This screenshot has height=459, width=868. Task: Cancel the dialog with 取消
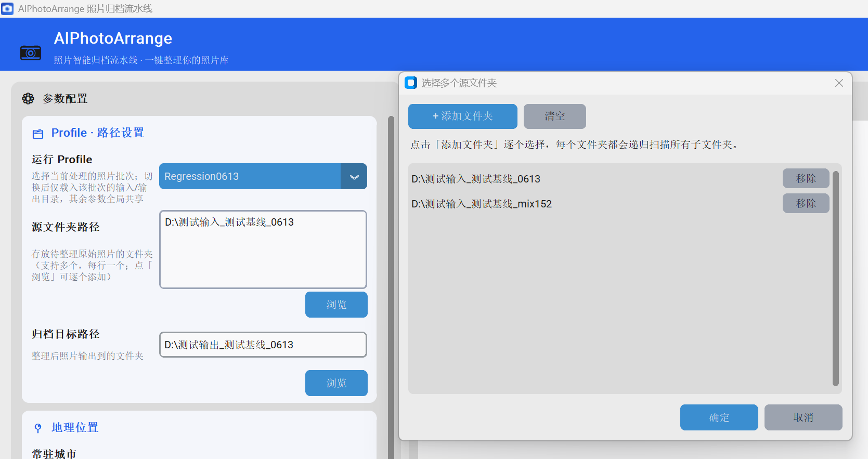click(804, 417)
